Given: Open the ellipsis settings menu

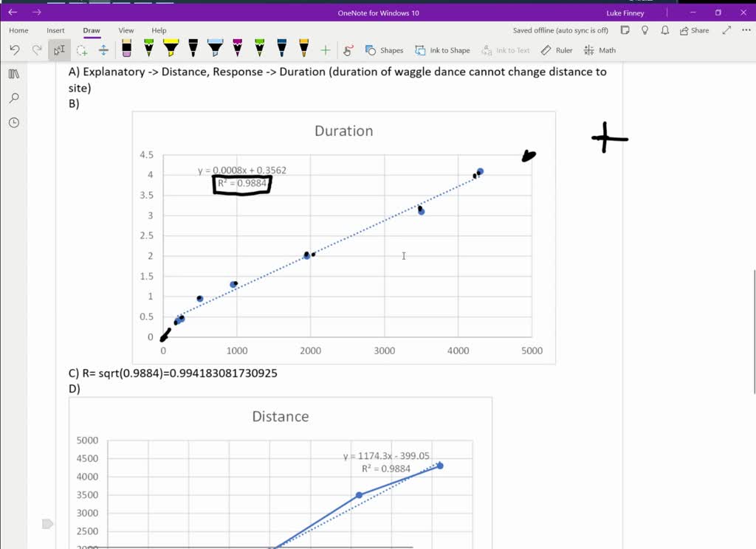Looking at the screenshot, I should [746, 30].
